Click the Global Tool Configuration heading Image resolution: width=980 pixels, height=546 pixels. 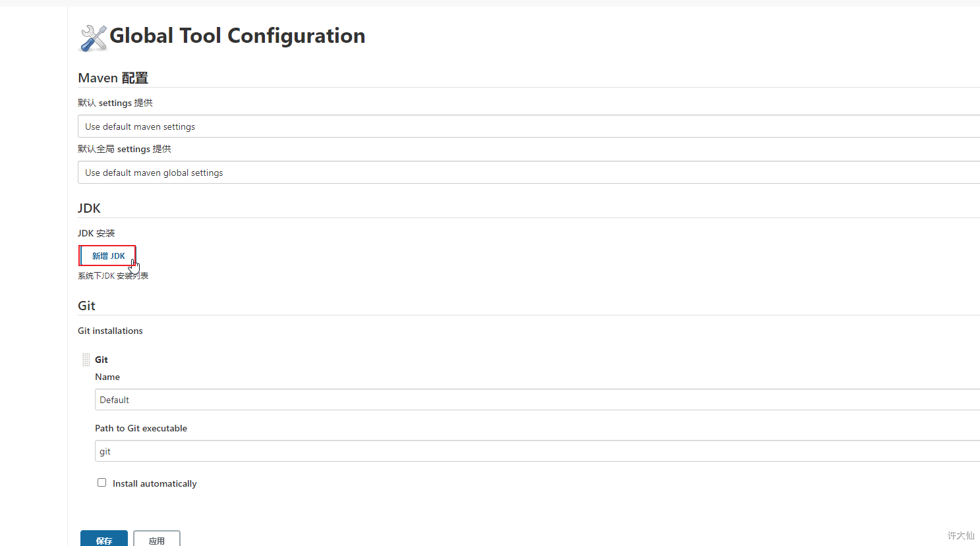[237, 36]
